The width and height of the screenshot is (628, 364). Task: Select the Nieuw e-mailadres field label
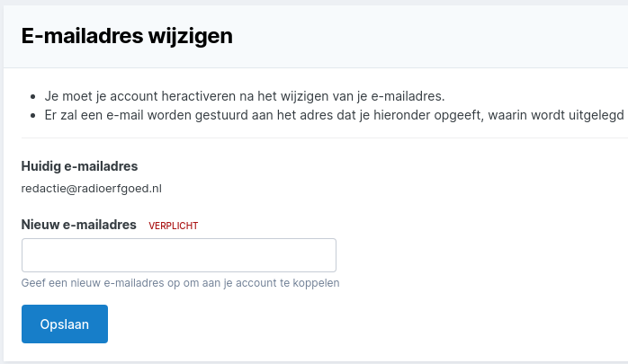[78, 225]
